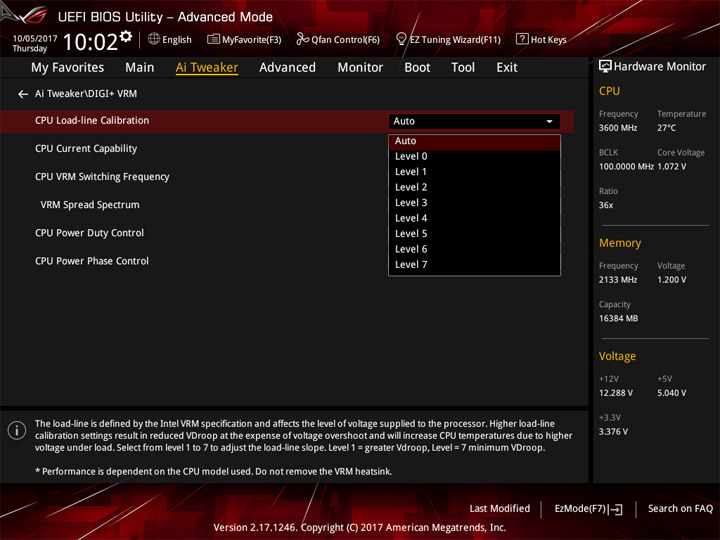Viewport: 720px width, 540px height.
Task: Click memory capacity 16384 MB
Action: tap(618, 319)
